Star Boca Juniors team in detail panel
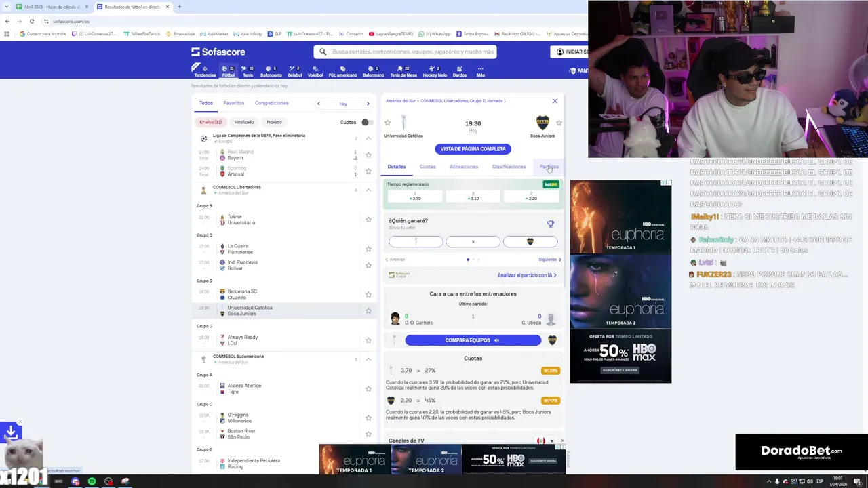Image resolution: width=868 pixels, height=488 pixels. [559, 123]
